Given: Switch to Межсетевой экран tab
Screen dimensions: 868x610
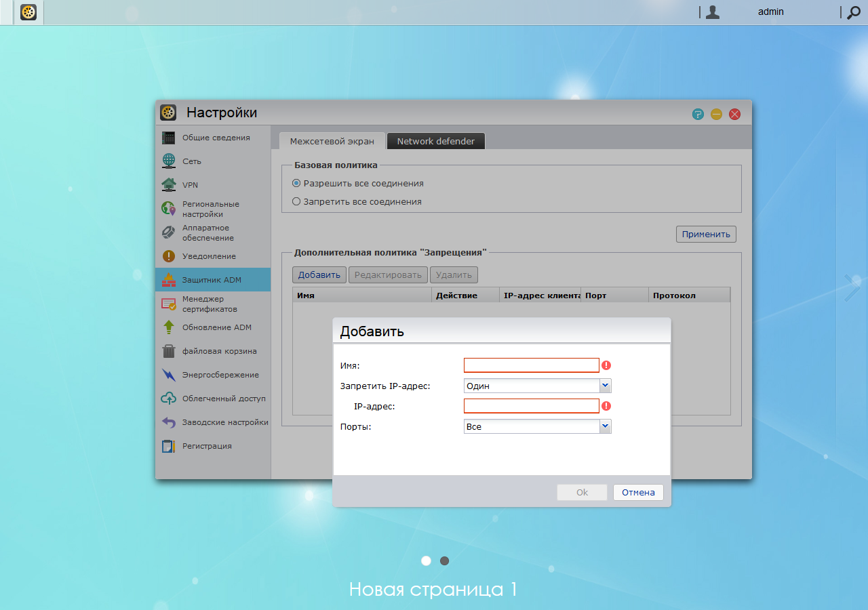Looking at the screenshot, I should click(x=332, y=141).
